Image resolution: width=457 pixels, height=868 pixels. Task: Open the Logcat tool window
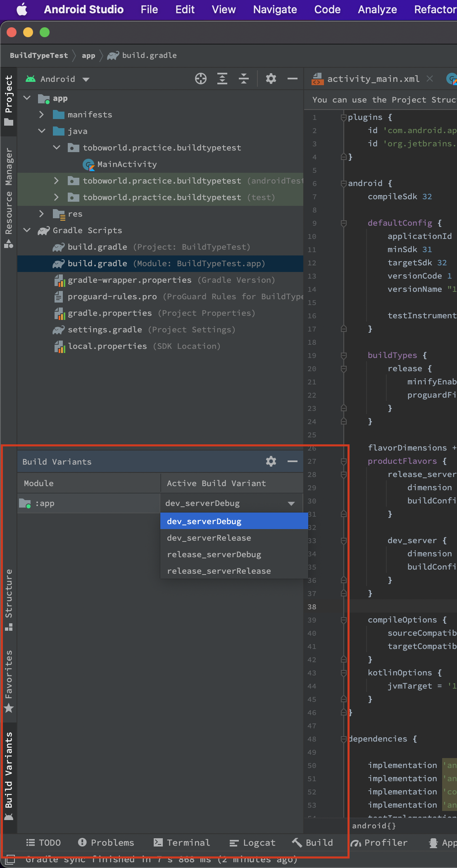252,842
